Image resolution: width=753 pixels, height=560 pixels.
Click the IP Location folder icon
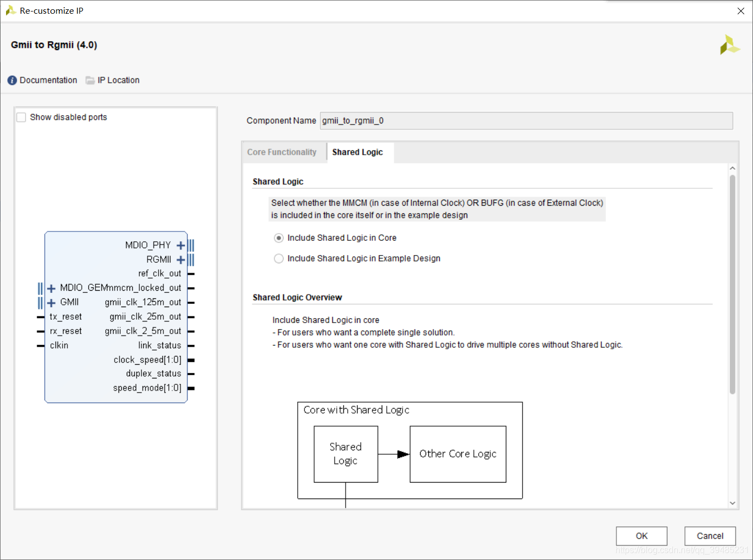[x=90, y=81]
